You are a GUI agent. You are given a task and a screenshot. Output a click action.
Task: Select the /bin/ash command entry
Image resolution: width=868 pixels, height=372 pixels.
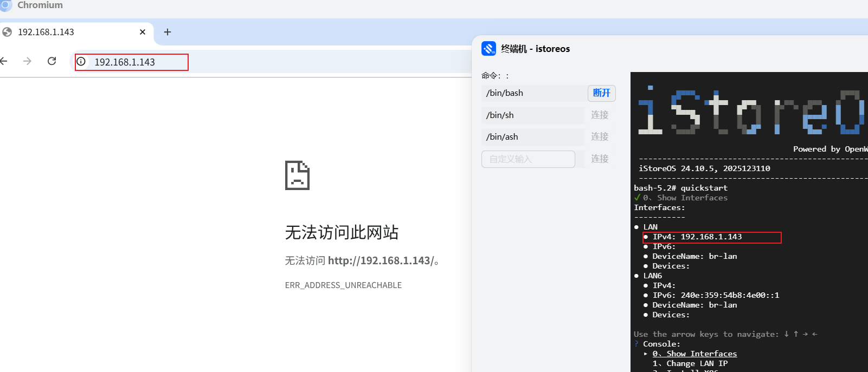coord(533,137)
